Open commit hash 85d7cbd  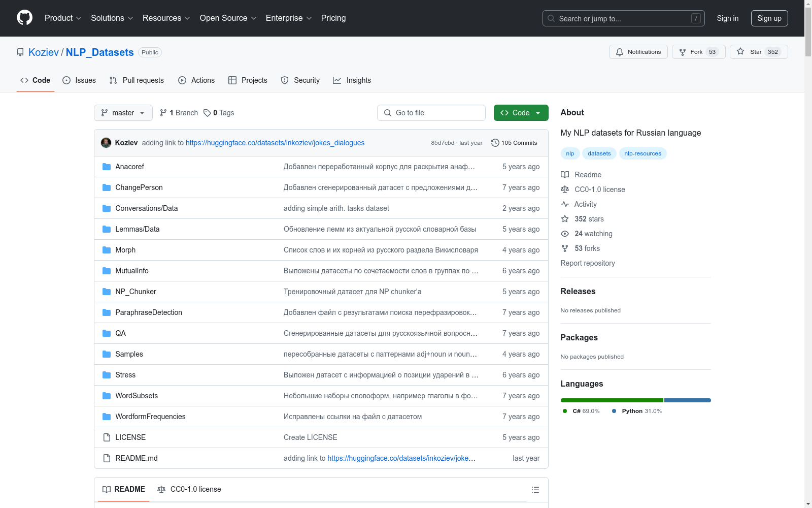click(443, 143)
